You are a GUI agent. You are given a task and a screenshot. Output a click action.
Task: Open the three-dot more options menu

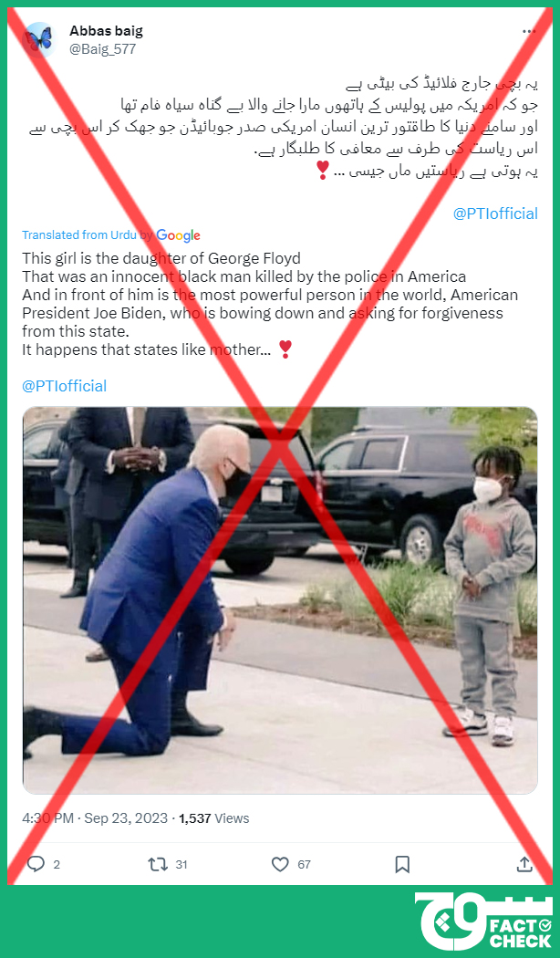point(529,32)
